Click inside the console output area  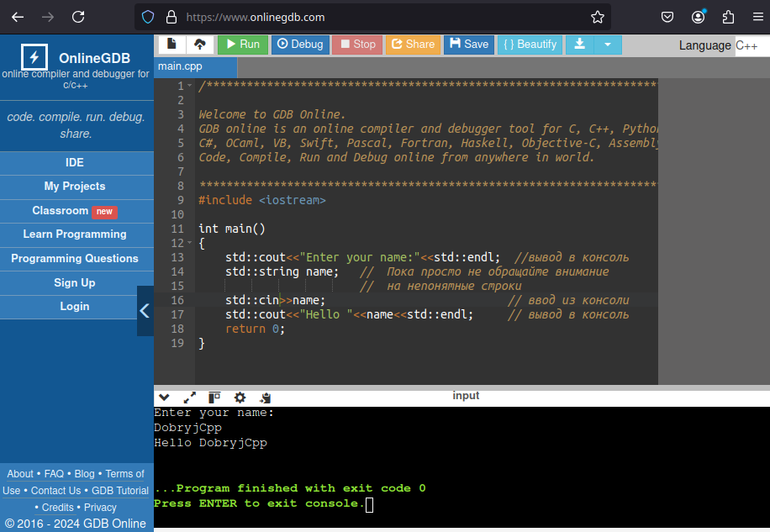461,467
